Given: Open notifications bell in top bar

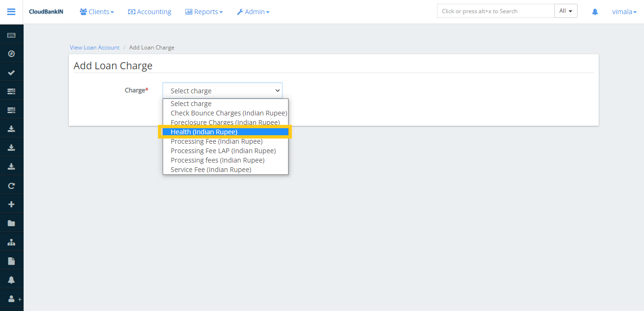Looking at the screenshot, I should [595, 12].
